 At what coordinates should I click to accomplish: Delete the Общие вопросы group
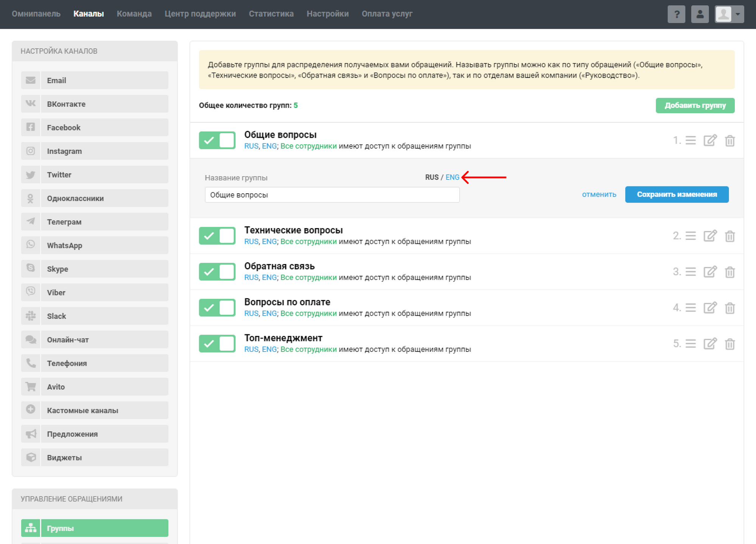pyautogui.click(x=730, y=141)
